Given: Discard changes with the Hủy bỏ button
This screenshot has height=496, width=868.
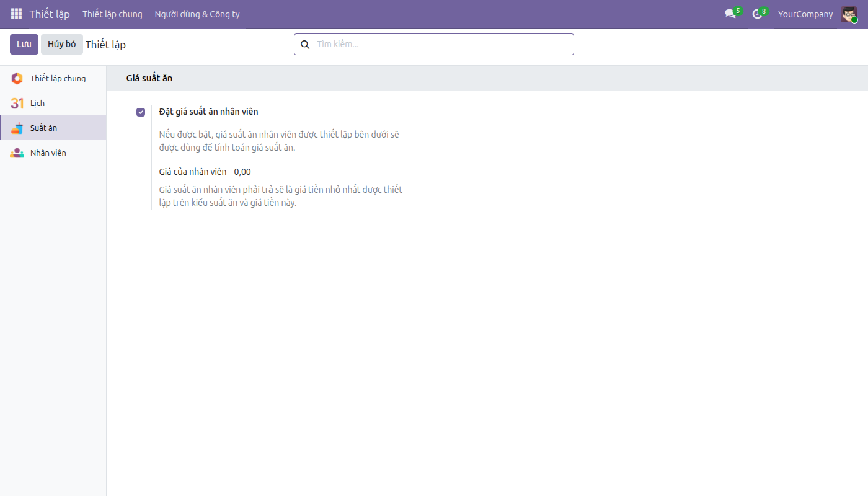Looking at the screenshot, I should (62, 44).
